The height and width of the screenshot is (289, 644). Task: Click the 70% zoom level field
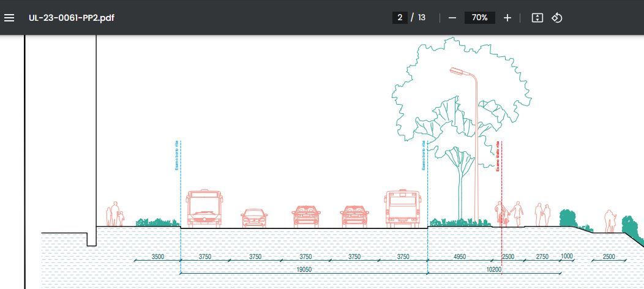pos(479,17)
